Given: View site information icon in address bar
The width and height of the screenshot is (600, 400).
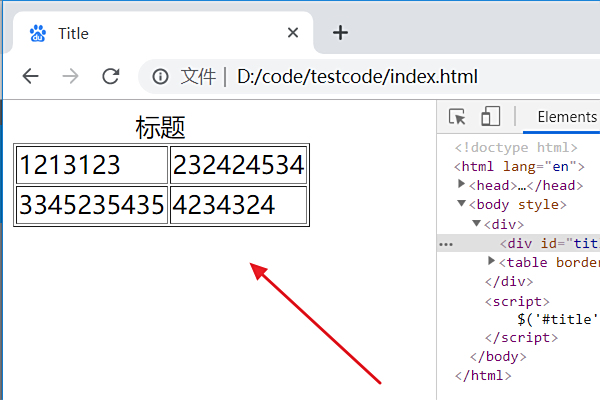Looking at the screenshot, I should click(160, 77).
